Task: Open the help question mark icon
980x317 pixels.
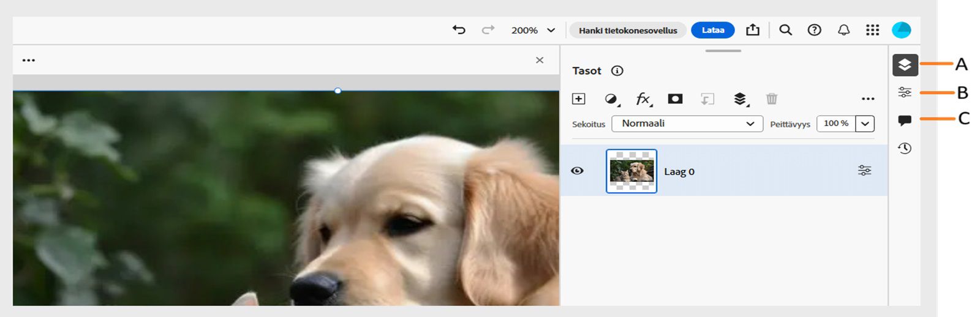Action: click(x=814, y=29)
